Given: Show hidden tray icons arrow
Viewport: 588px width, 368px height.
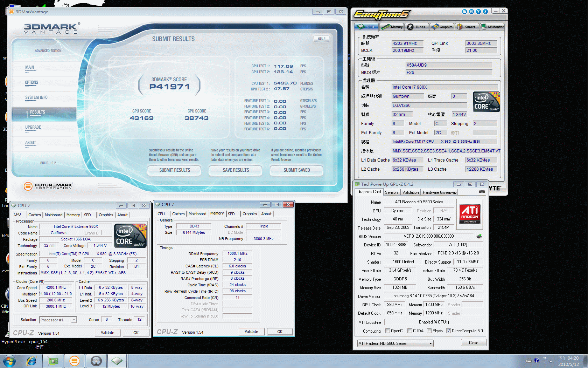Looking at the screenshot, I should click(551, 361).
